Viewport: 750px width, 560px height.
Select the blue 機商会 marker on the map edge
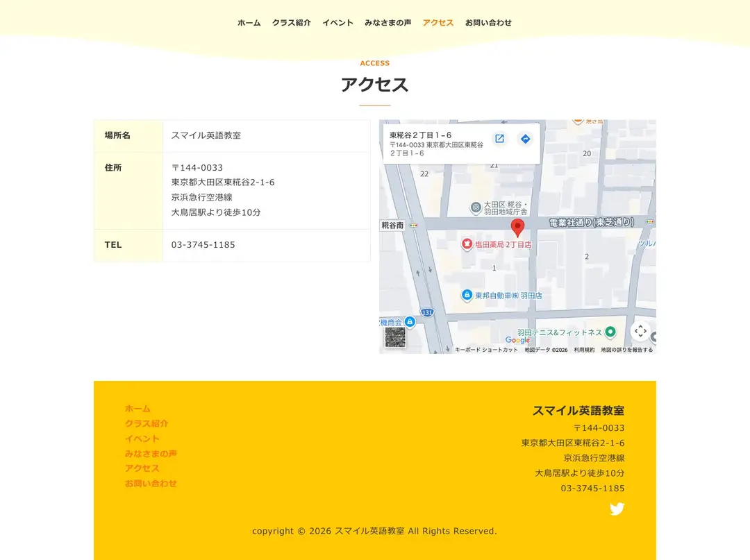tap(410, 322)
